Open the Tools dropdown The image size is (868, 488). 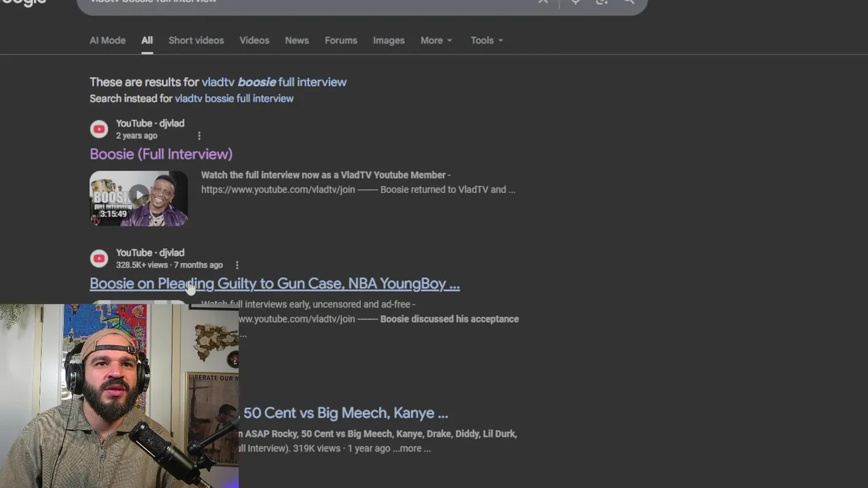487,41
